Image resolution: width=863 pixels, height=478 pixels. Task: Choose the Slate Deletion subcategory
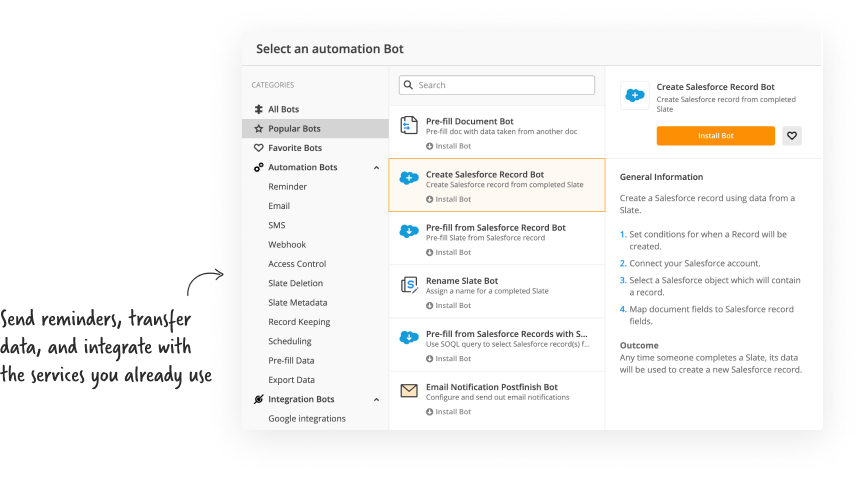pos(296,283)
